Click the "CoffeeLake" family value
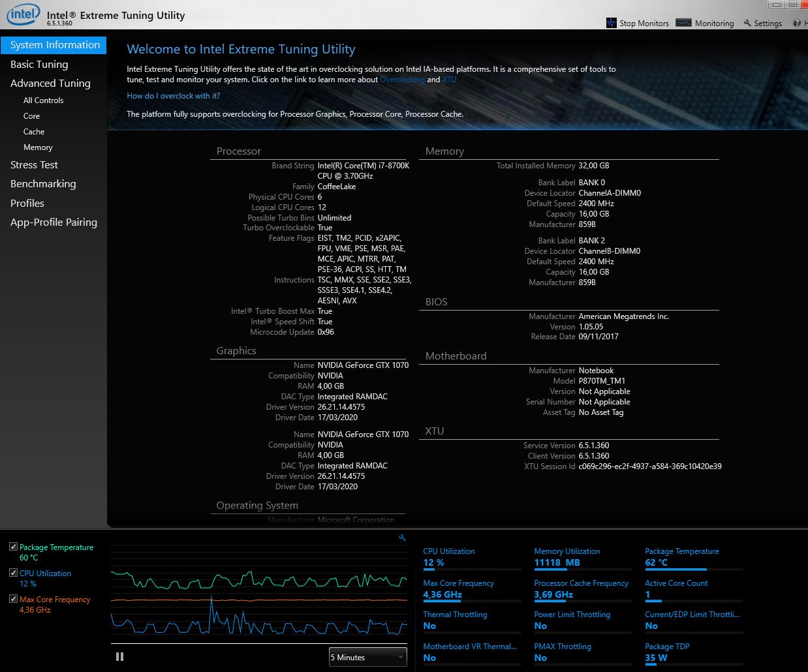 pyautogui.click(x=337, y=187)
